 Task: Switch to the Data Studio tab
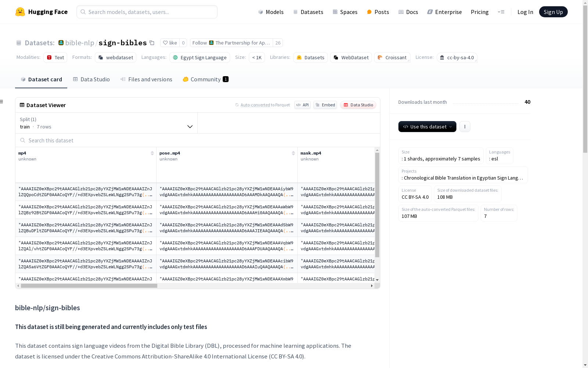tap(91, 79)
